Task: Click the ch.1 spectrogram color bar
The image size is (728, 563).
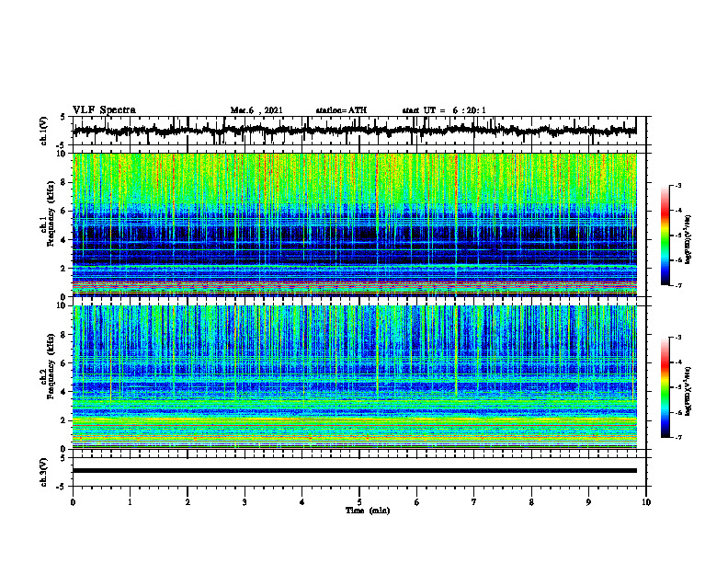Action: tap(665, 236)
